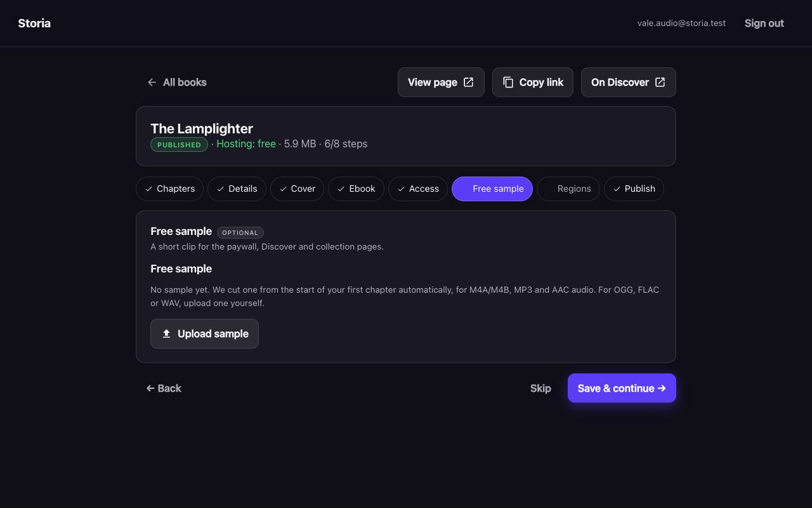The image size is (812, 508).
Task: Open the Regions step tab
Action: pyautogui.click(x=568, y=189)
